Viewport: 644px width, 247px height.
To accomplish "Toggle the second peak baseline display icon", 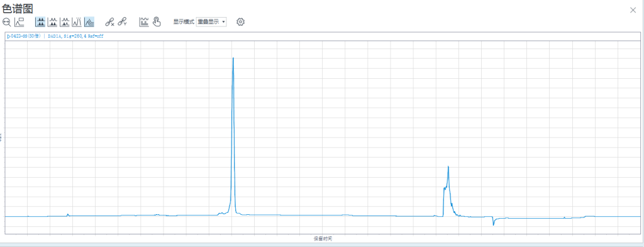I will coord(53,22).
